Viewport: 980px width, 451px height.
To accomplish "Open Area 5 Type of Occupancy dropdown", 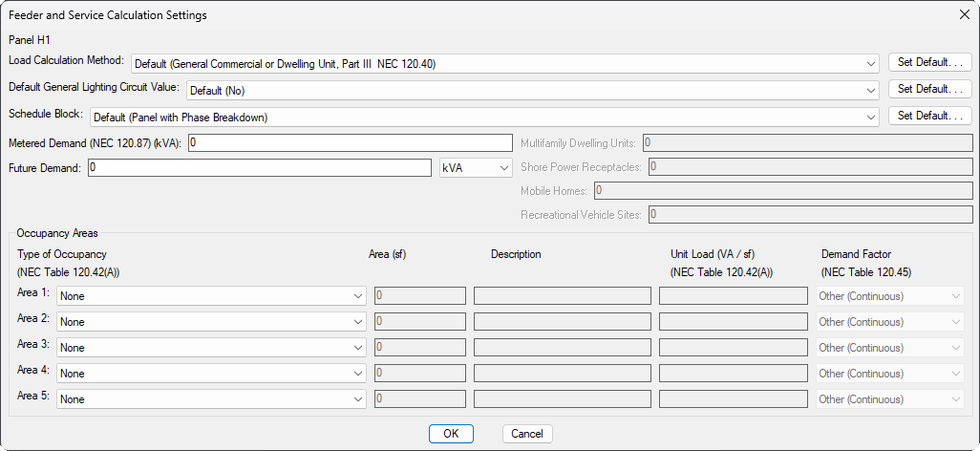I will pyautogui.click(x=211, y=399).
